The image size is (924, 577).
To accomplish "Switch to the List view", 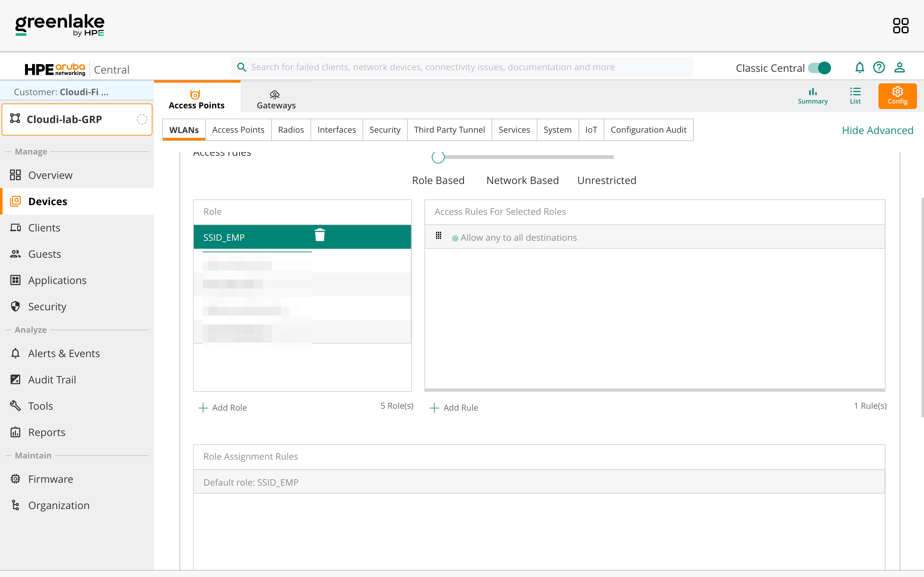I will click(855, 96).
